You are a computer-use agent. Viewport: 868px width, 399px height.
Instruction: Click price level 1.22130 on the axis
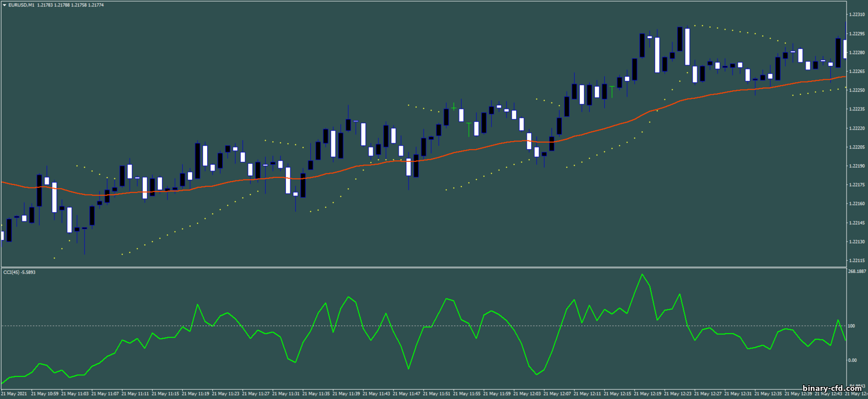(856, 242)
